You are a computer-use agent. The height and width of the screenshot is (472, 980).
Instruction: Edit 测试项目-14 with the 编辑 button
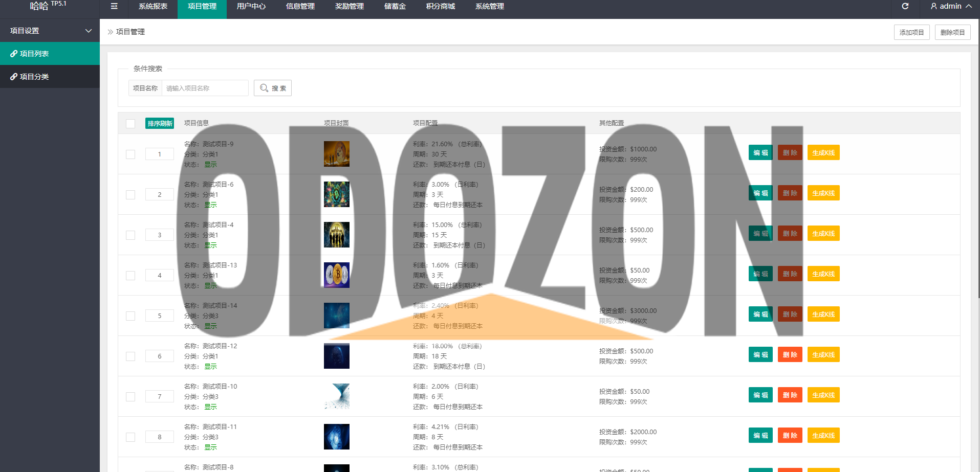[x=760, y=314]
